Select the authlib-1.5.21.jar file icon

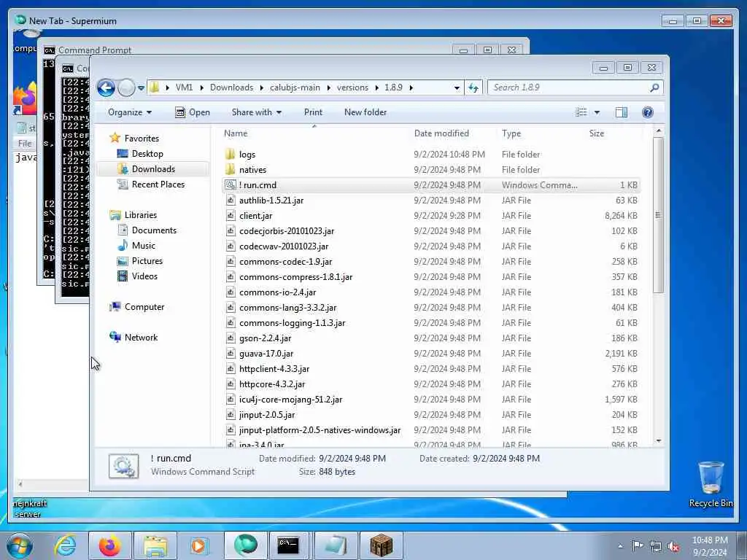(x=230, y=200)
